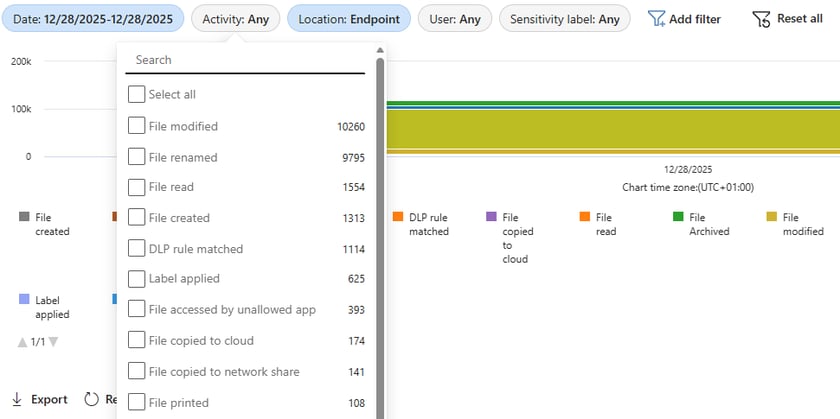Click the Export download arrow icon
The image size is (840, 419).
[16, 399]
